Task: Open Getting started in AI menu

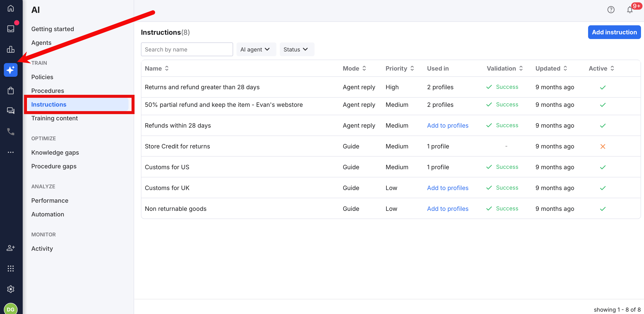Action: (53, 29)
